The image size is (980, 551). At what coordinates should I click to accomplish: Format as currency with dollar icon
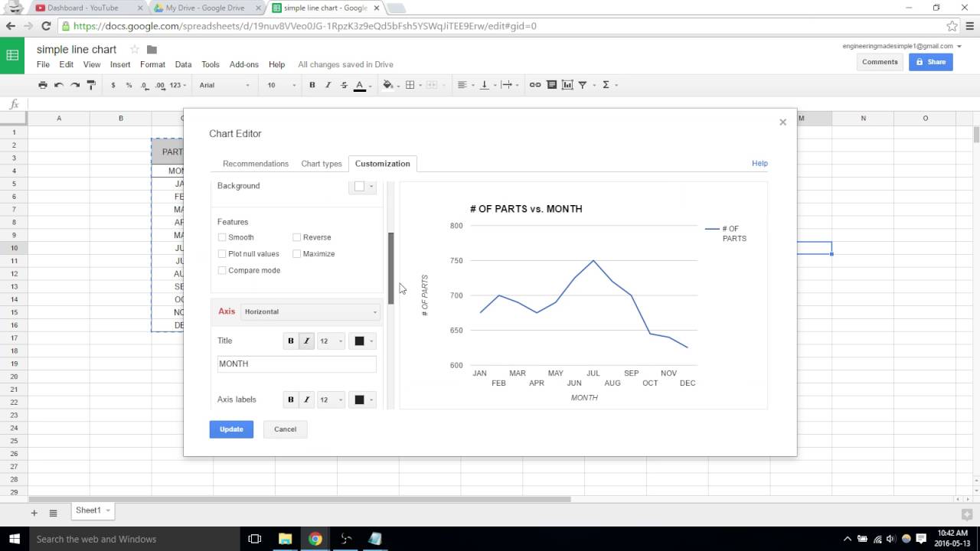(113, 85)
